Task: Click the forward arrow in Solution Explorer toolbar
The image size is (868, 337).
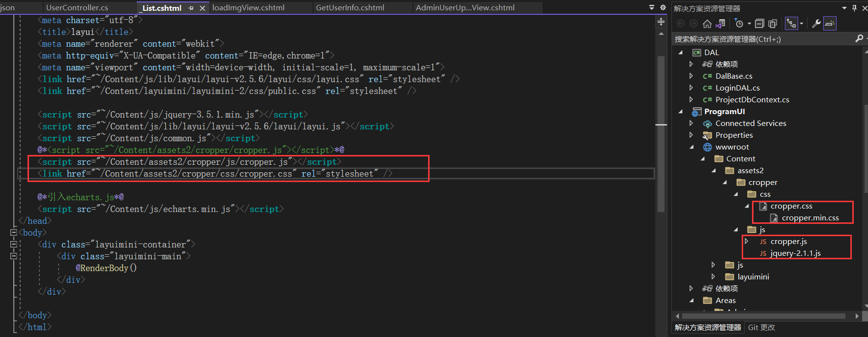Action: coord(694,24)
